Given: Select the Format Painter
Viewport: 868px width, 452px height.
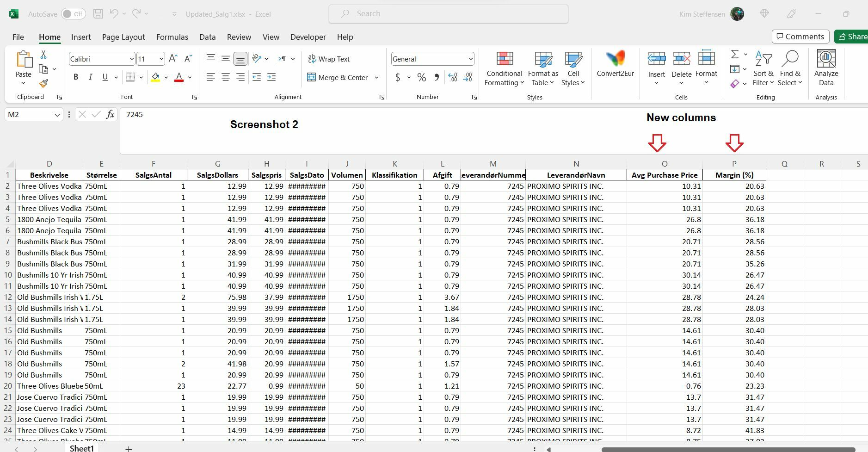Looking at the screenshot, I should tap(44, 84).
